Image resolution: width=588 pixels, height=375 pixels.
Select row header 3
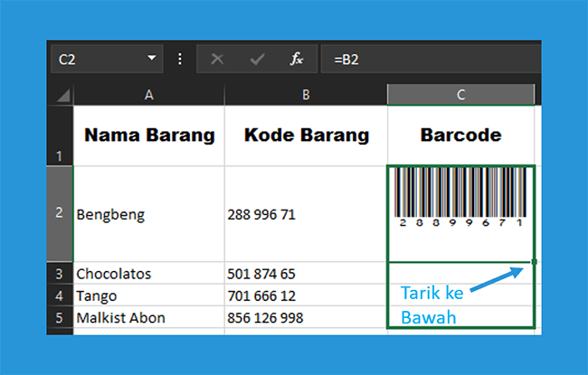pyautogui.click(x=60, y=273)
